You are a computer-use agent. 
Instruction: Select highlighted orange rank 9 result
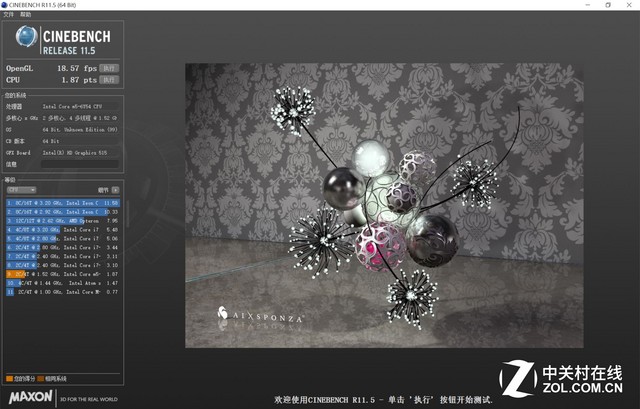click(63, 273)
